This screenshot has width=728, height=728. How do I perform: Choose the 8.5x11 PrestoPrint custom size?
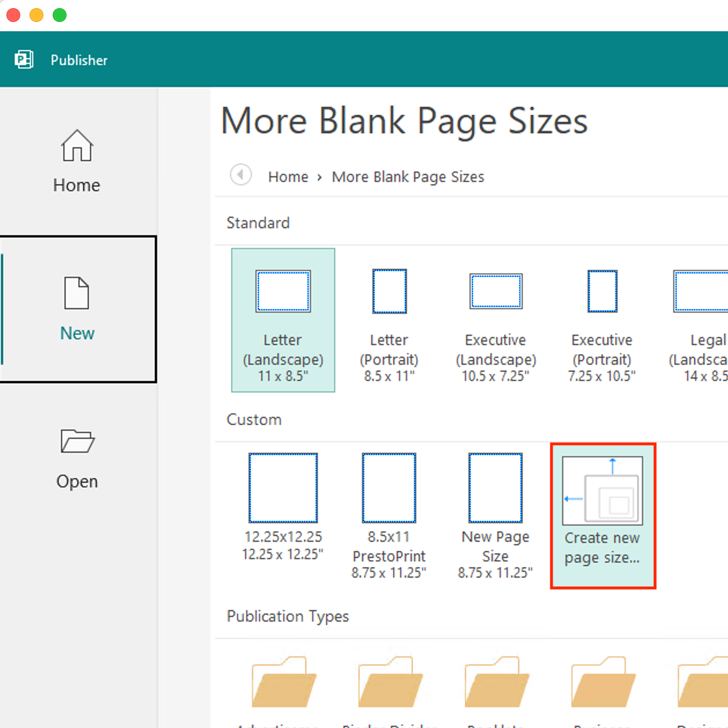(x=389, y=509)
